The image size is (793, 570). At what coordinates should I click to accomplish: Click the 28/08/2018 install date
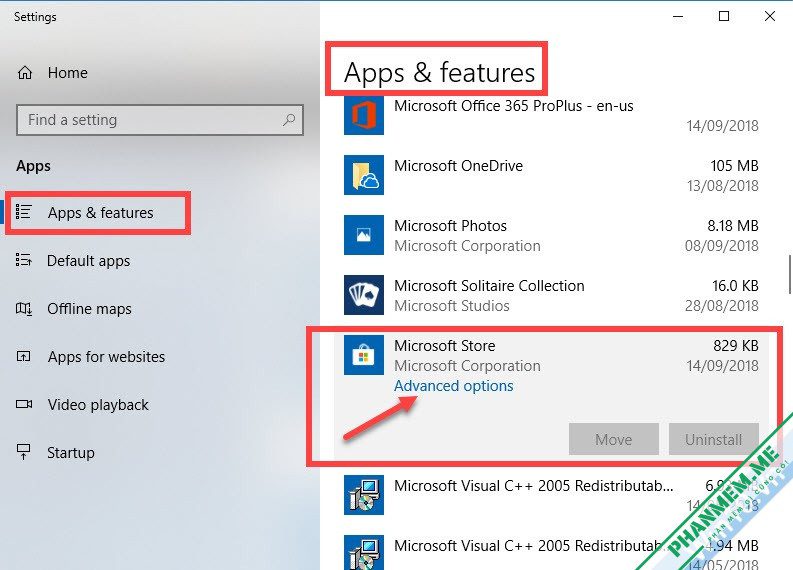click(722, 306)
